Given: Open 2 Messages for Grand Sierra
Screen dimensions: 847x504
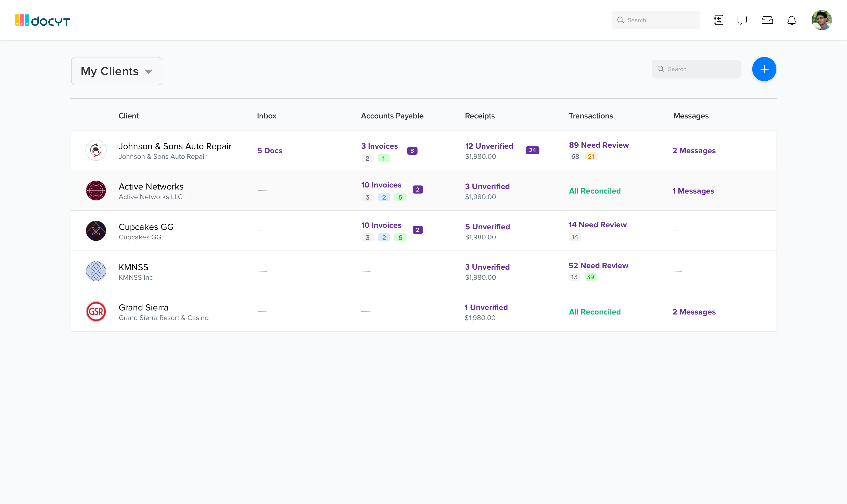Looking at the screenshot, I should [x=694, y=312].
